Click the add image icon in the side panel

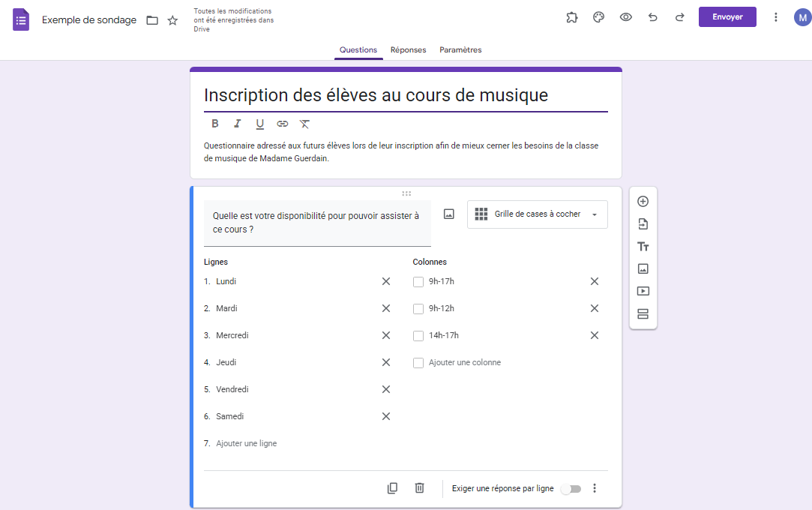click(x=643, y=268)
